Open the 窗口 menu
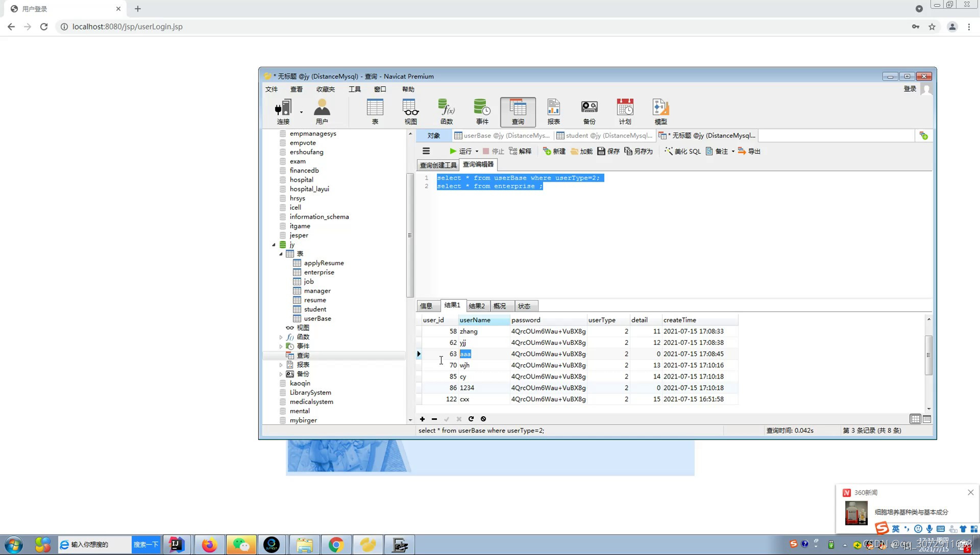This screenshot has width=980, height=555. (x=380, y=89)
